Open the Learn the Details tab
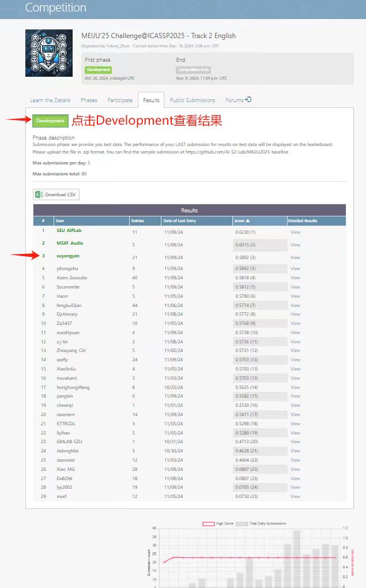The width and height of the screenshot is (366, 588). pyautogui.click(x=50, y=100)
